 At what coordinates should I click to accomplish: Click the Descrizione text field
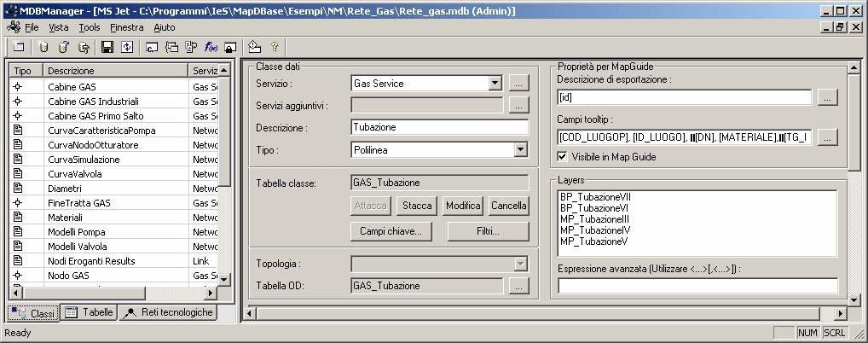click(x=439, y=127)
